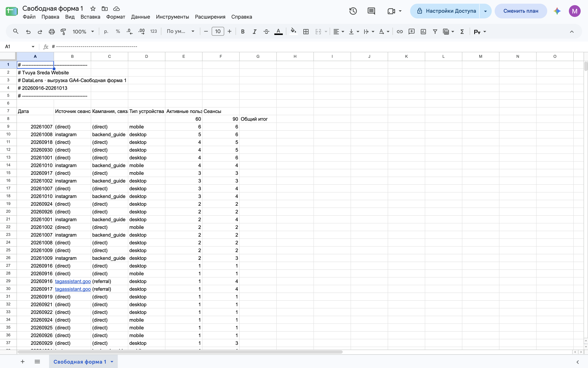Screen dimensions: 588x368
Task: Move document to folder icon
Action: [x=105, y=9]
